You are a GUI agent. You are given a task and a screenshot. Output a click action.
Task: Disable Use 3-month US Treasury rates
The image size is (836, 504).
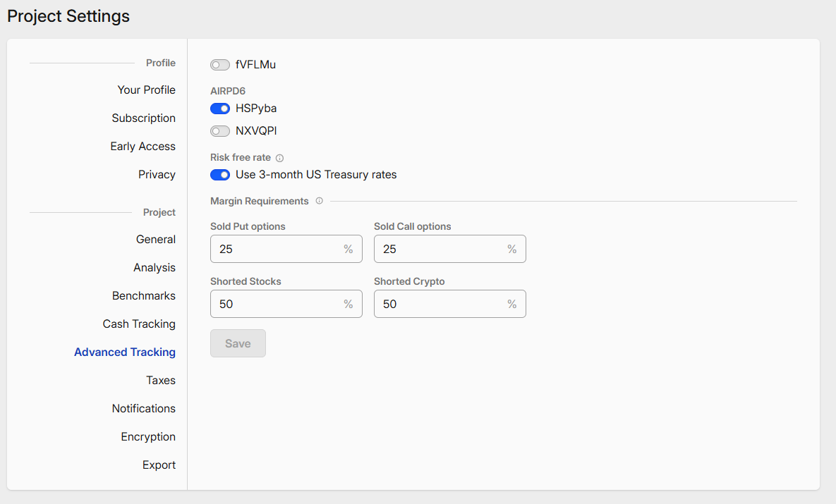(220, 175)
